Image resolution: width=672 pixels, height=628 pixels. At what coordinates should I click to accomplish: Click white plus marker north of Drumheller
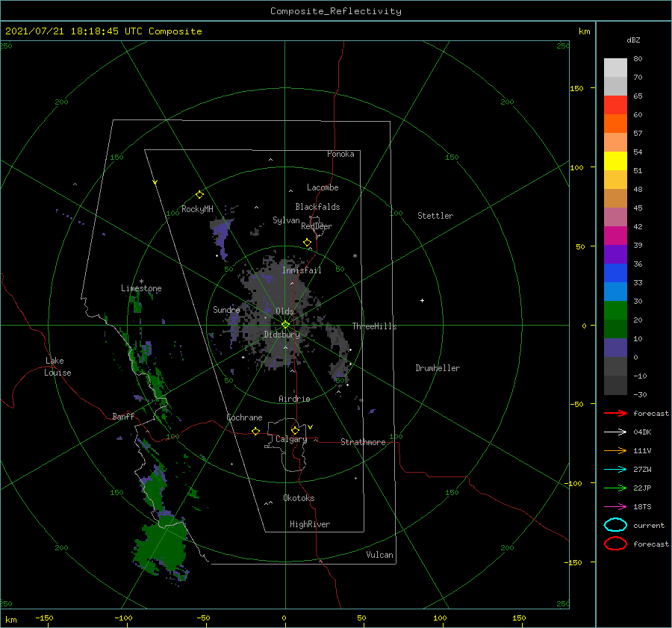[x=422, y=300]
